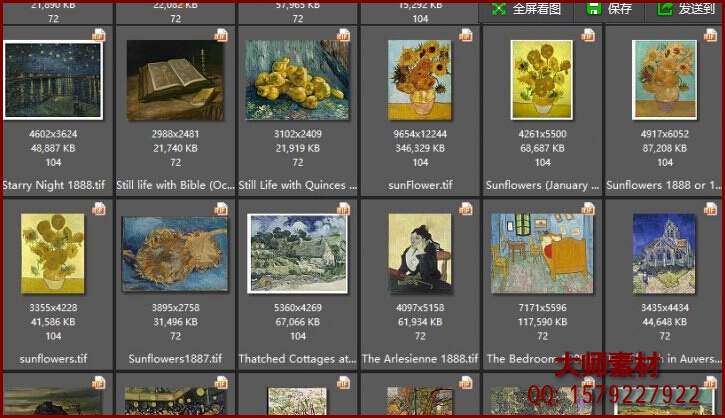Select The Bedroom painting thumbnail
The image size is (725, 418).
pos(542,253)
